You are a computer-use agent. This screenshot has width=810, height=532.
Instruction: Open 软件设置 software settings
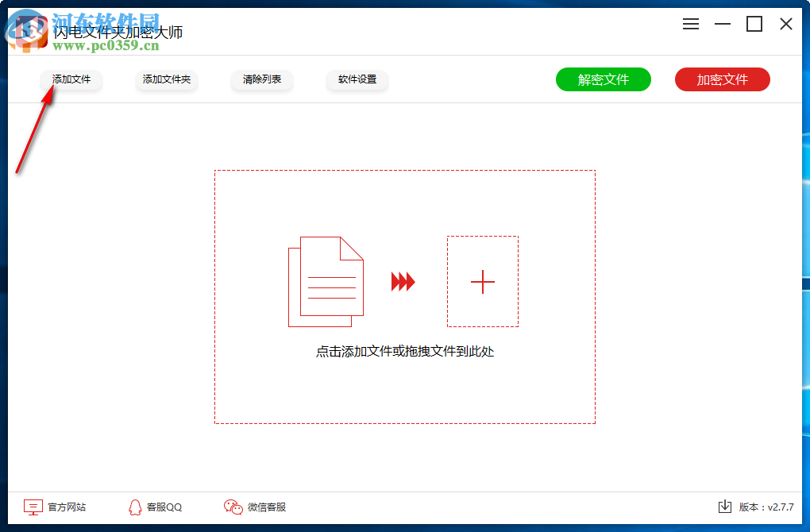pyautogui.click(x=357, y=79)
